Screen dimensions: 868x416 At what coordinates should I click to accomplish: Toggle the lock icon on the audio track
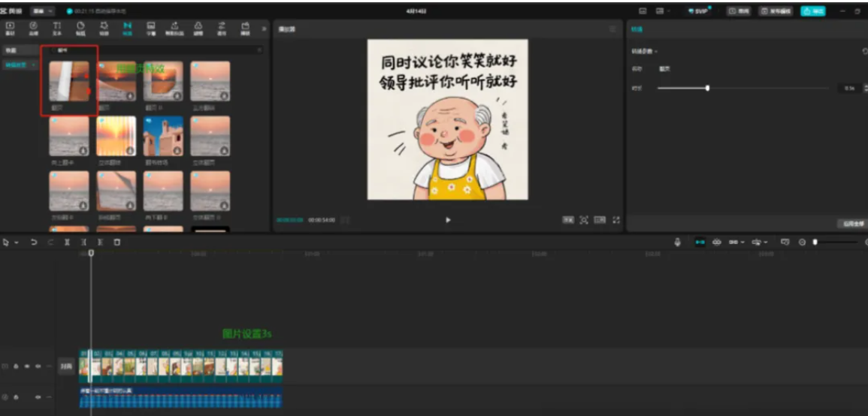16,396
